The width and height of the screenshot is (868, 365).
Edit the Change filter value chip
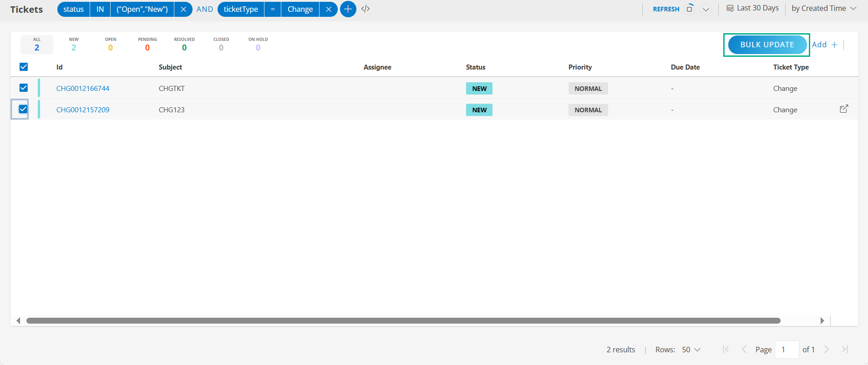point(300,9)
